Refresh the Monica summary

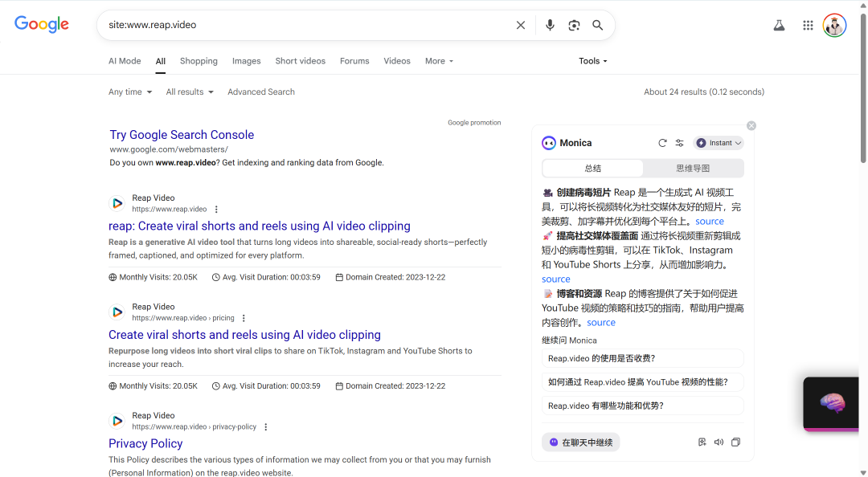(x=662, y=143)
